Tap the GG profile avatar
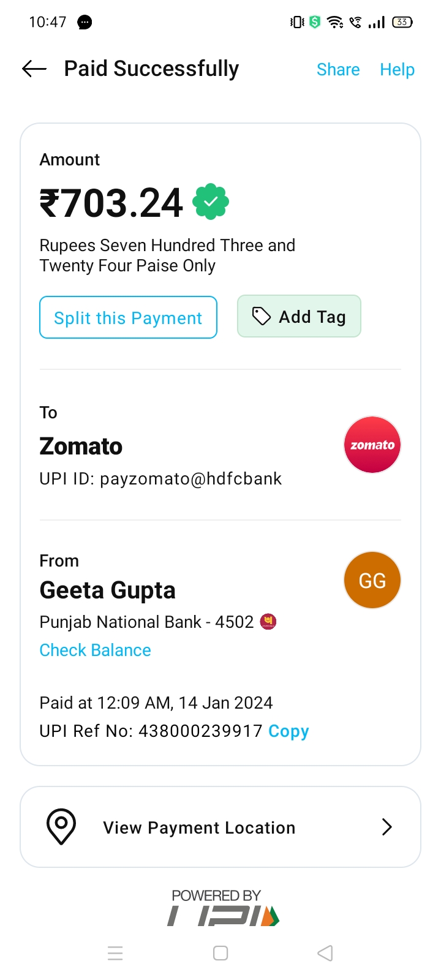Screen dimensions: 441x980 point(372,579)
